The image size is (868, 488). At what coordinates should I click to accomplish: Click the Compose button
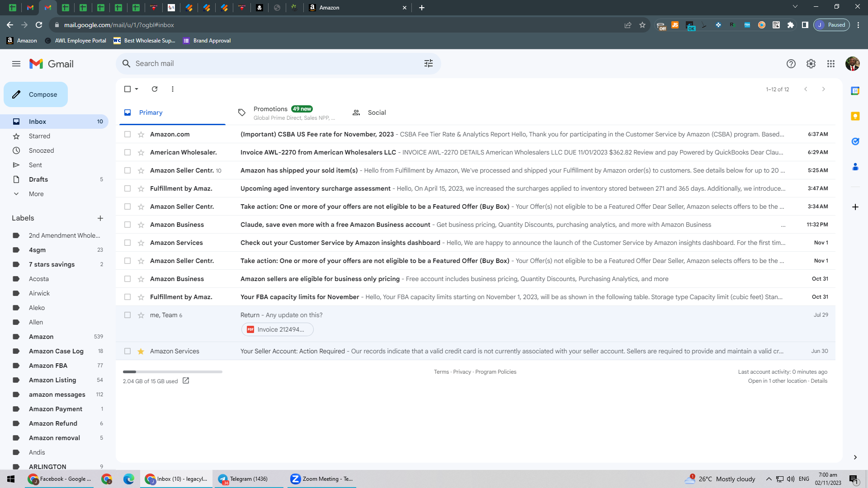click(36, 94)
